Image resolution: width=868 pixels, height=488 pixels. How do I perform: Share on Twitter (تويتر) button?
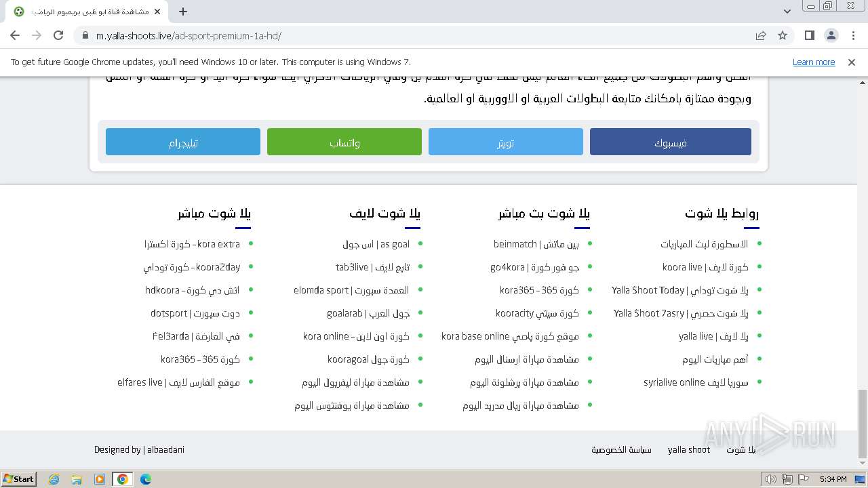(506, 142)
